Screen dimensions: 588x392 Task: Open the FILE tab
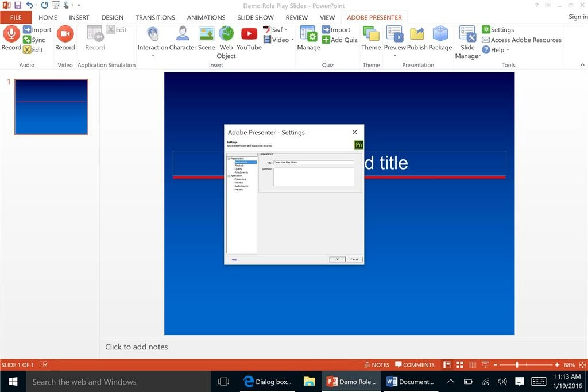pos(16,17)
